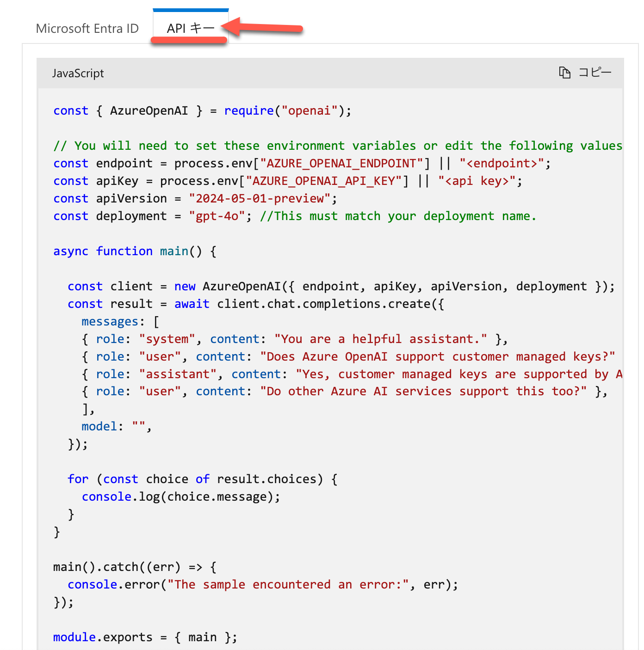Click the "async function main()" line

pos(135,251)
